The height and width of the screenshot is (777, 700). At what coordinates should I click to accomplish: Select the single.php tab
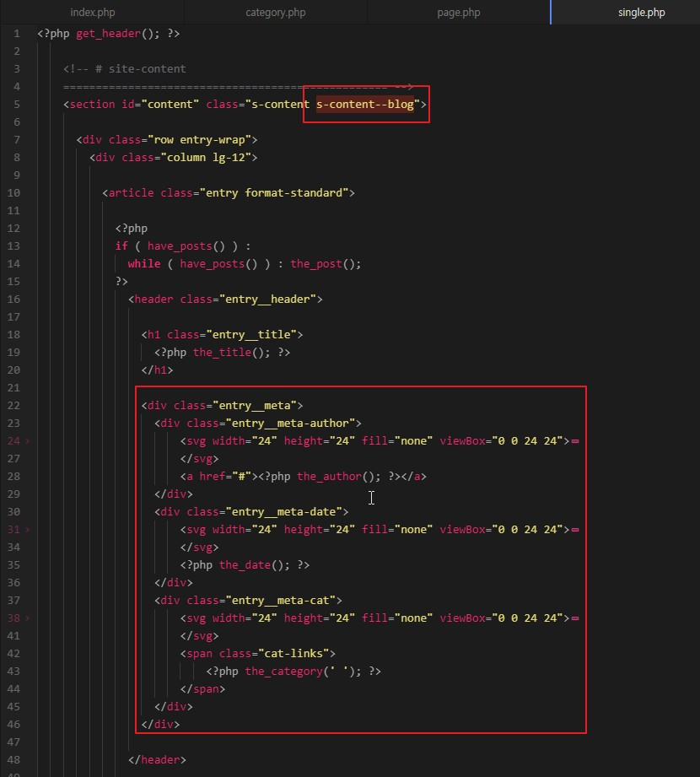[x=641, y=13]
